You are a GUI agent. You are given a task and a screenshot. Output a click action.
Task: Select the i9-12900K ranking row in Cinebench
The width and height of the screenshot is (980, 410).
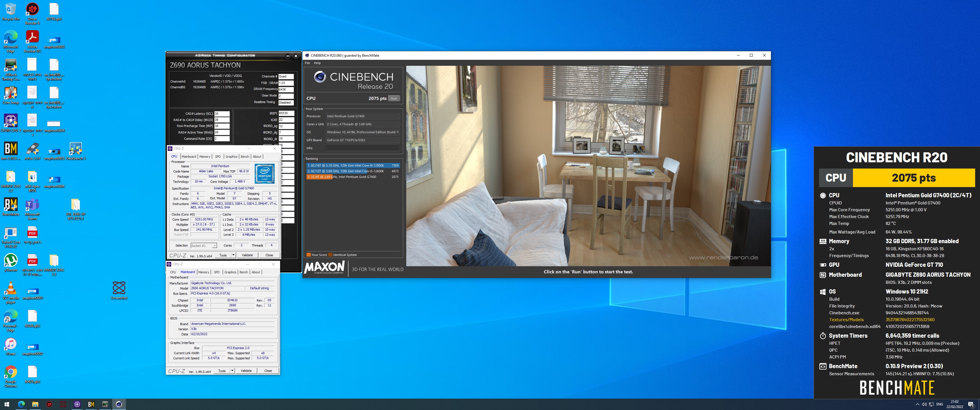[x=353, y=165]
